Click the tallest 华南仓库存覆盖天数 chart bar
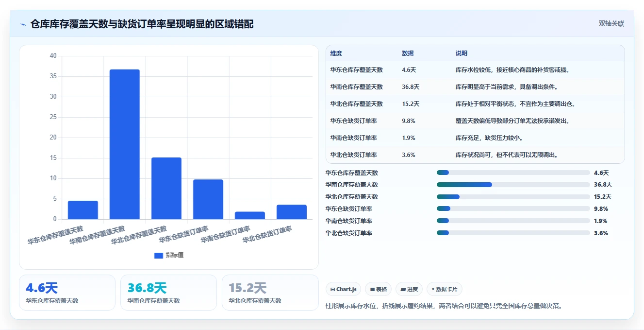Viewport: 644px width, 330px height. (x=125, y=144)
